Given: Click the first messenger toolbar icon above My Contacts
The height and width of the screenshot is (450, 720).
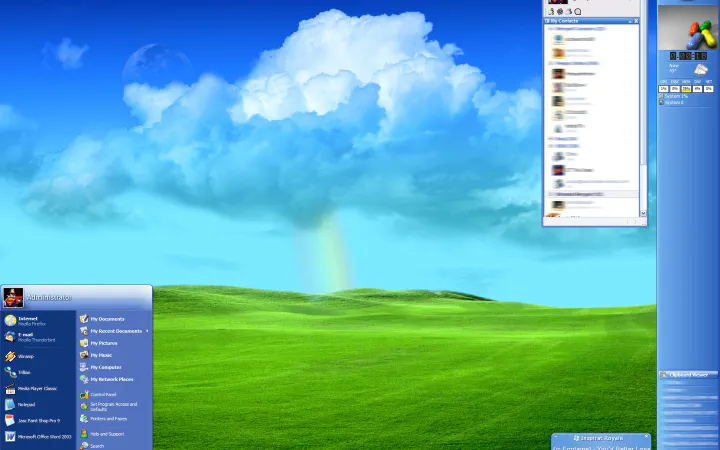Looking at the screenshot, I should [551, 11].
